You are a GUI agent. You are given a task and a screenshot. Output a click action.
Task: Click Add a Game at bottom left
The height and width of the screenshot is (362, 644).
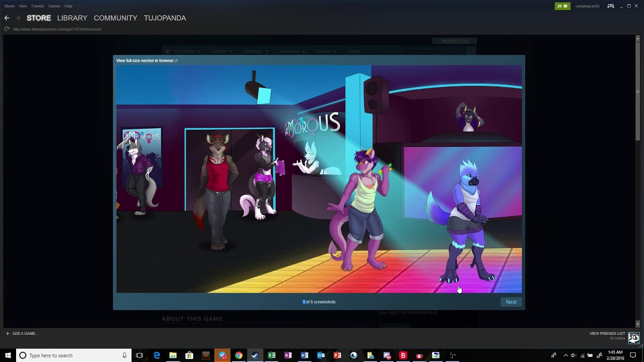[25, 333]
